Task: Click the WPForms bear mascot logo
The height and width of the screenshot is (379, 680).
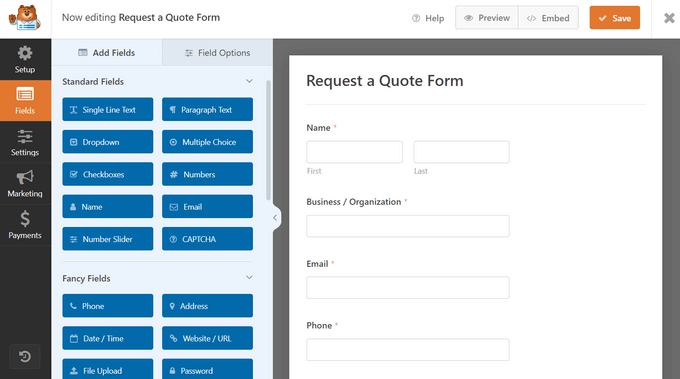Action: pos(25,18)
